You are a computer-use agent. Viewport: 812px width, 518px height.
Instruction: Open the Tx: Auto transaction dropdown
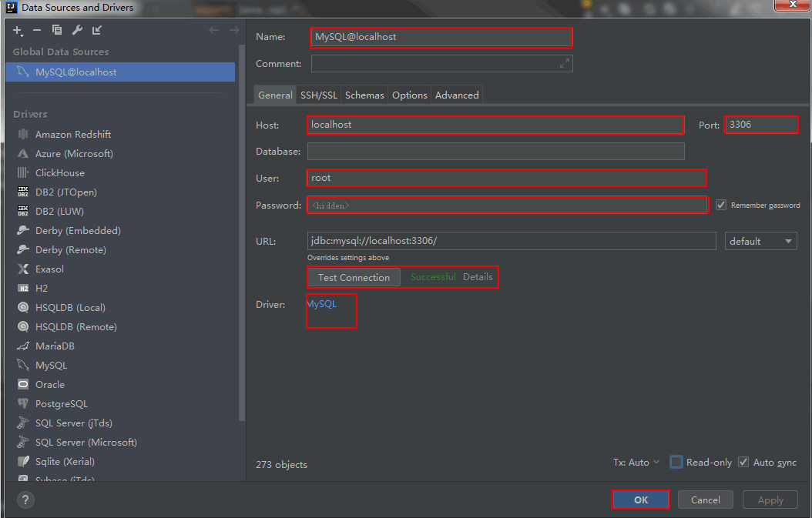pos(636,462)
